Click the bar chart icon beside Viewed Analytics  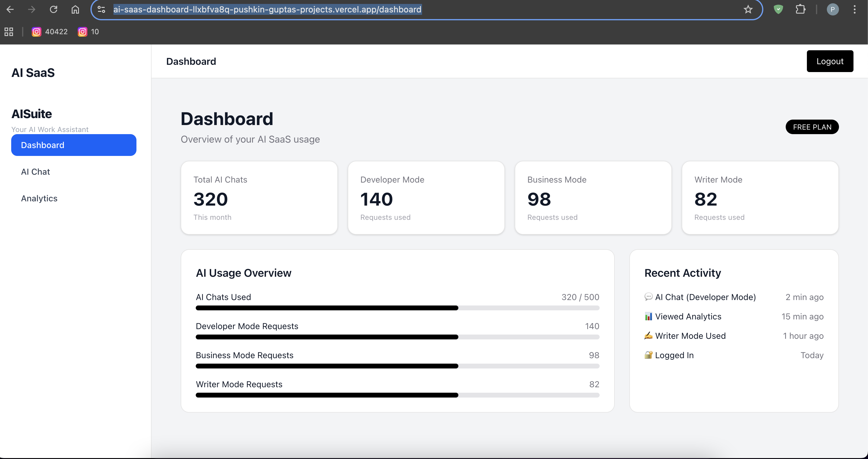click(648, 316)
